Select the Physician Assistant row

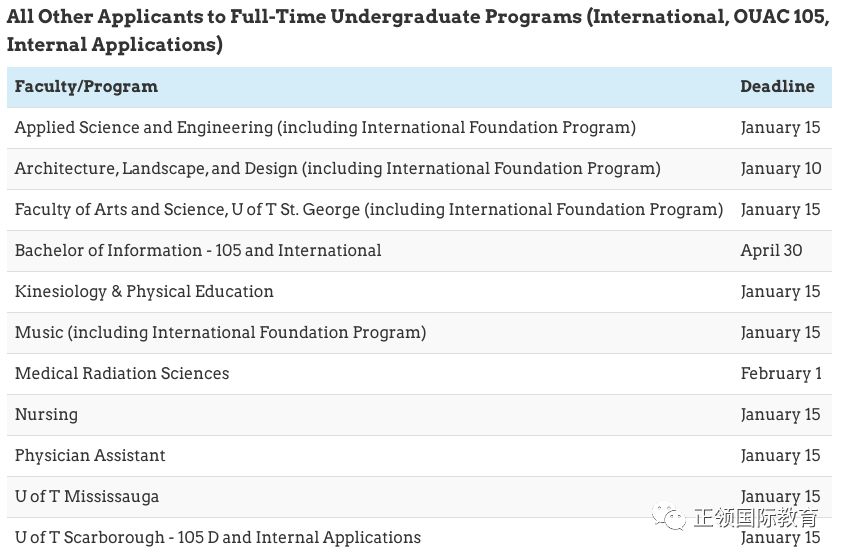click(419, 456)
